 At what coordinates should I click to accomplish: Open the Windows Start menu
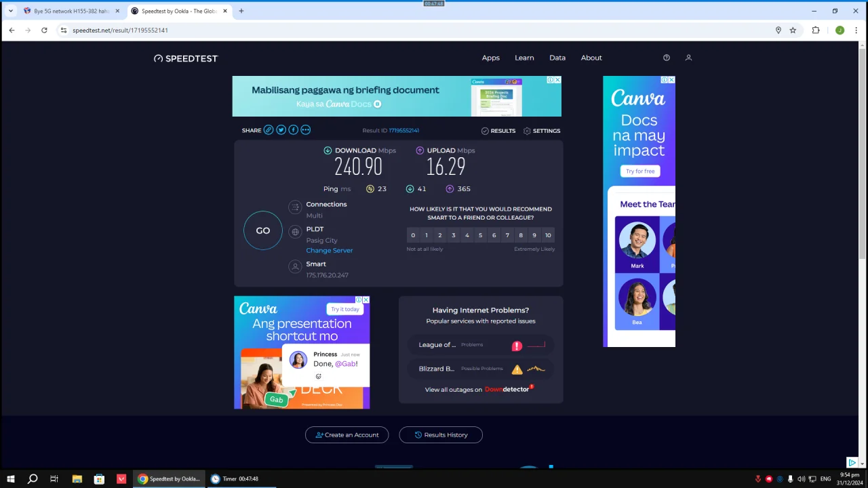click(x=11, y=479)
